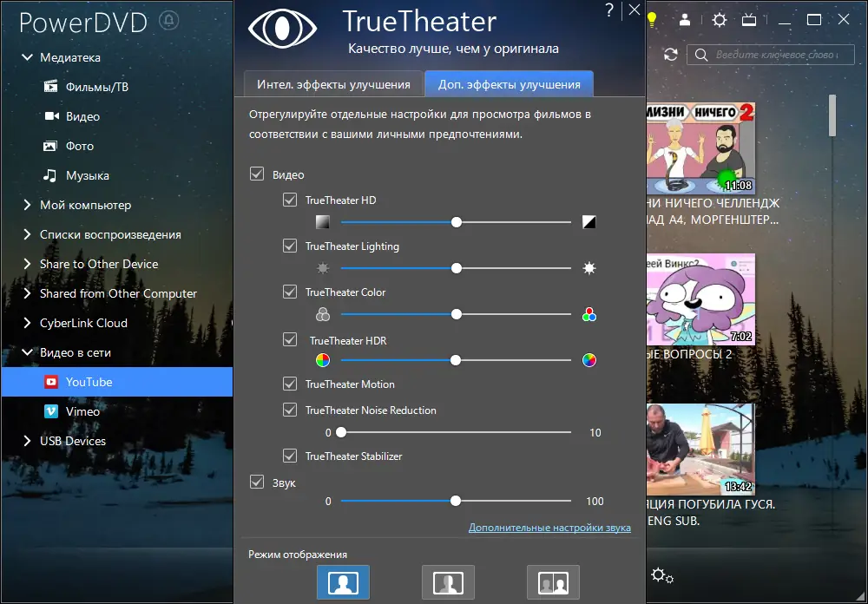Open the 11:08 video thumbnail

(700, 148)
